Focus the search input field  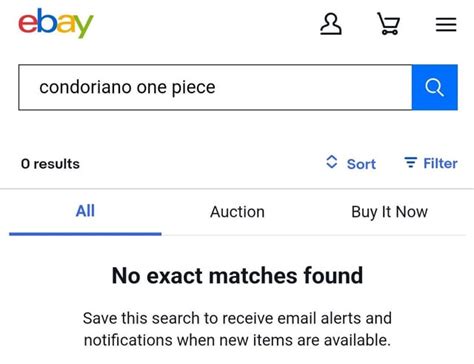[x=215, y=87]
